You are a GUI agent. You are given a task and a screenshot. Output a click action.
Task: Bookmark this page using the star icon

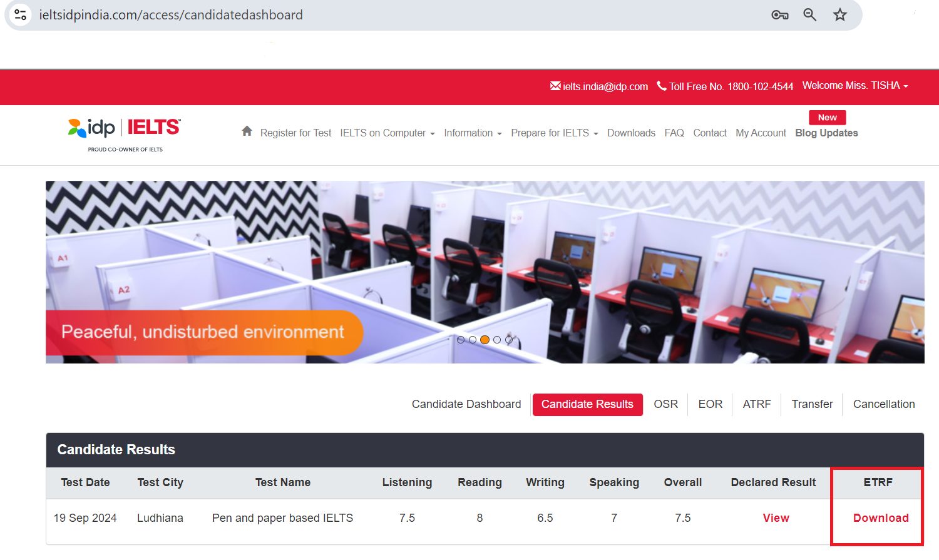(x=839, y=14)
